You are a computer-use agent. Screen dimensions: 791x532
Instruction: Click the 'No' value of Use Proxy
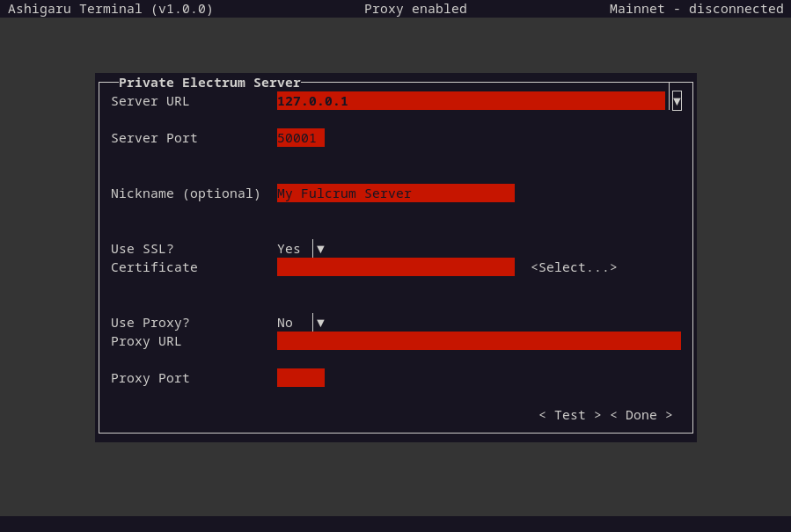click(x=285, y=323)
